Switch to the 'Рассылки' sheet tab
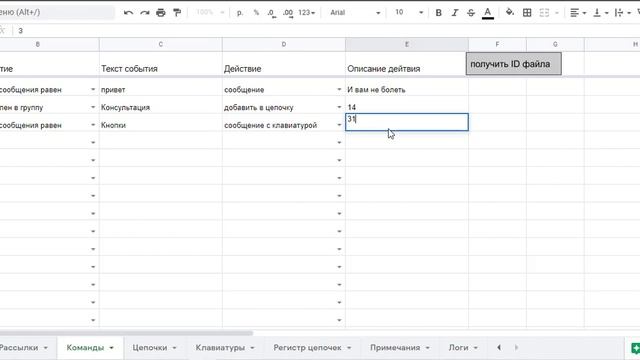This screenshot has width=640, height=360. tap(23, 348)
